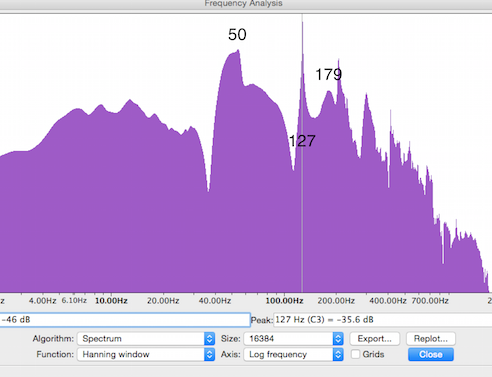Click the Frequency Analysis window title bar
Viewport: 492px width, 377px height.
coord(244,4)
